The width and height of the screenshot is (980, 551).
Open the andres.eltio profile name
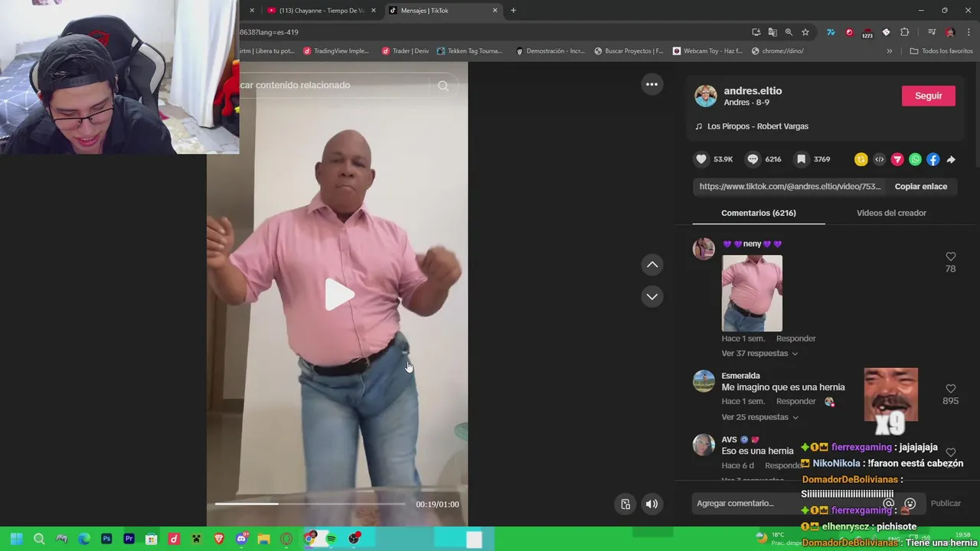[x=753, y=90]
